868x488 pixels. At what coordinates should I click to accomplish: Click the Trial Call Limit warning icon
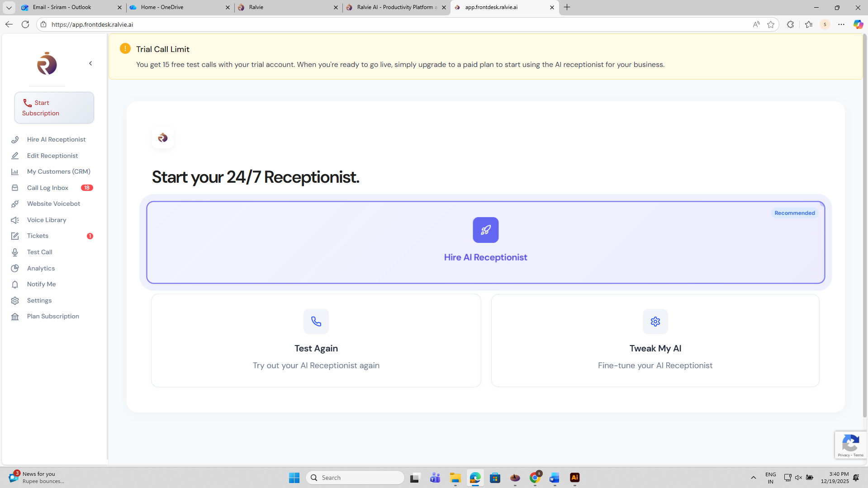[125, 48]
